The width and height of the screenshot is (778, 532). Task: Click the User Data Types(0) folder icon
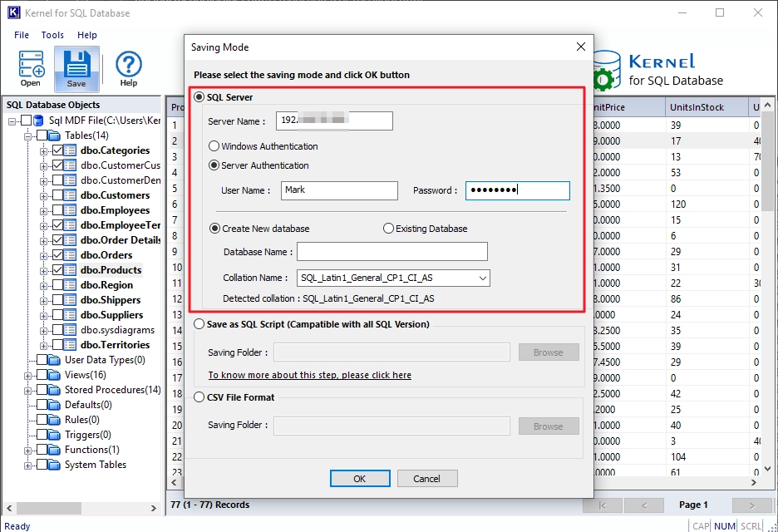(x=54, y=360)
